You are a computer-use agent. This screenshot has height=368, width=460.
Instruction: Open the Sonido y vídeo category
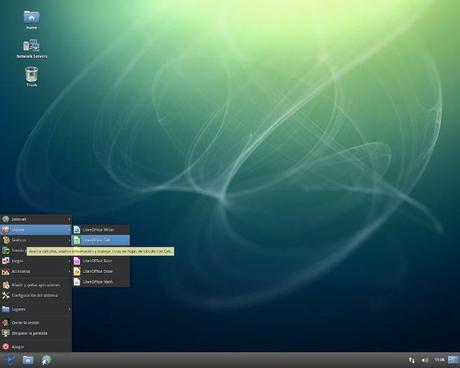[x=13, y=250]
